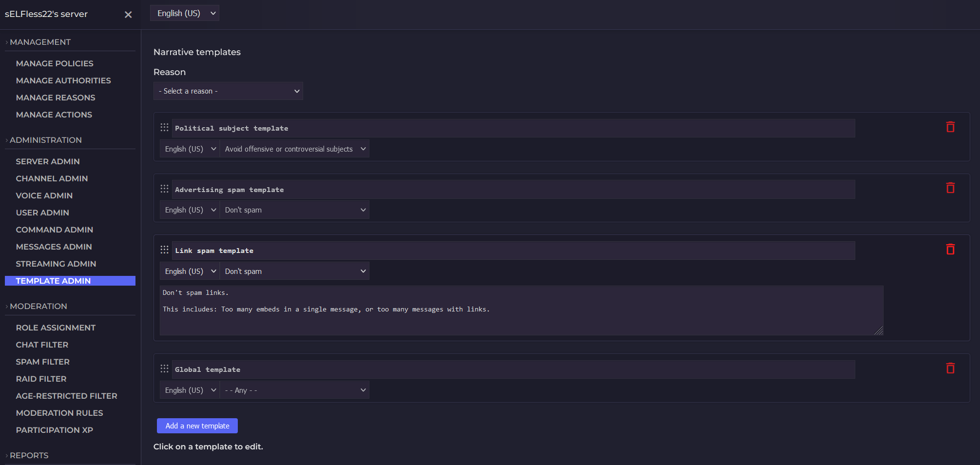The height and width of the screenshot is (465, 980).
Task: Delete the Advertising spam template
Action: pos(950,188)
